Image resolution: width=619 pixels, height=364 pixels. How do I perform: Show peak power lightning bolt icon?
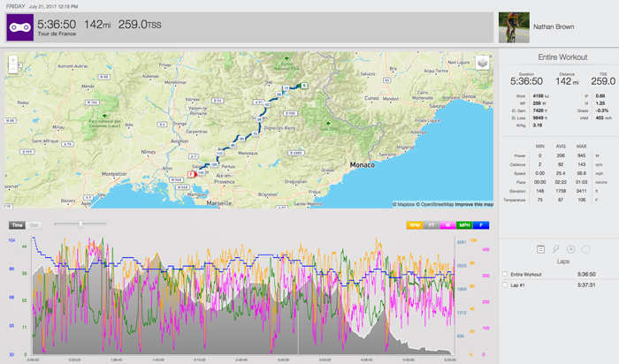[556, 249]
